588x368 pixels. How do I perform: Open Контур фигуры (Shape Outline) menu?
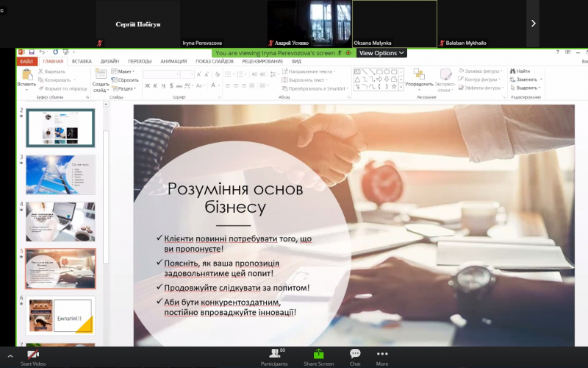pos(480,79)
